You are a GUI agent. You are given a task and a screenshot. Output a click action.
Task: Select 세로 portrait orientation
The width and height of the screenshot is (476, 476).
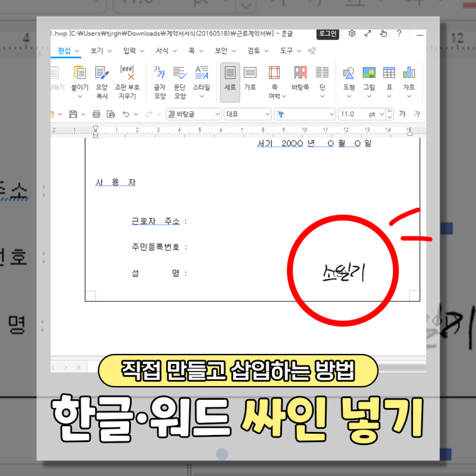click(230, 82)
